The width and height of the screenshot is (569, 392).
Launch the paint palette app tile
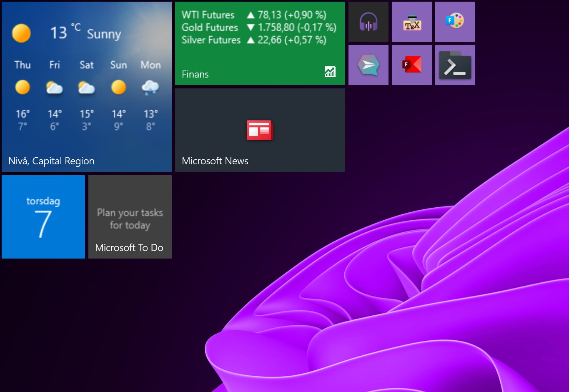455,21
